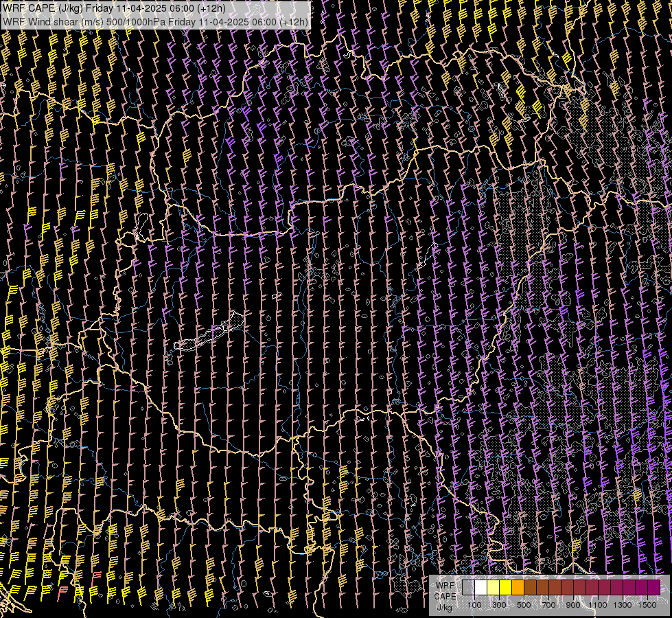Click the legend value 1300
Screen dimensions: 672x618
coord(623,605)
